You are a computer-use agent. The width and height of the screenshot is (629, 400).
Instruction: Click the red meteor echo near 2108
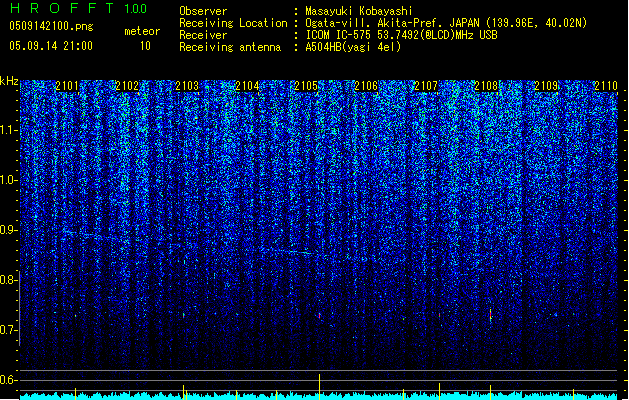[490, 315]
